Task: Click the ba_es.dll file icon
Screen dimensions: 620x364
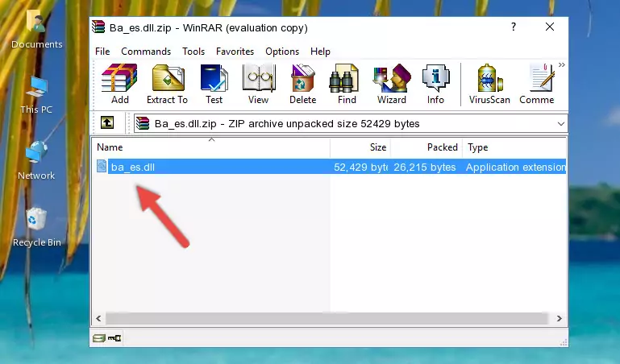Action: 102,166
